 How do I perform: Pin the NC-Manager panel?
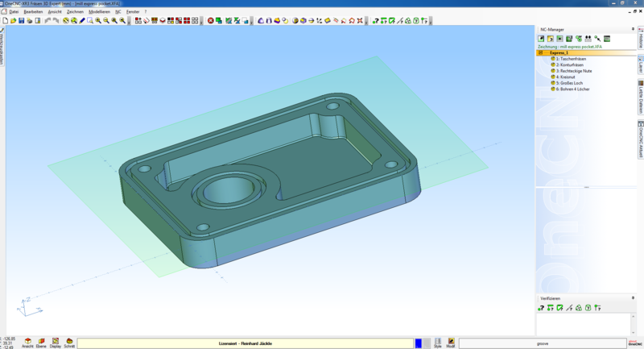tap(633, 29)
